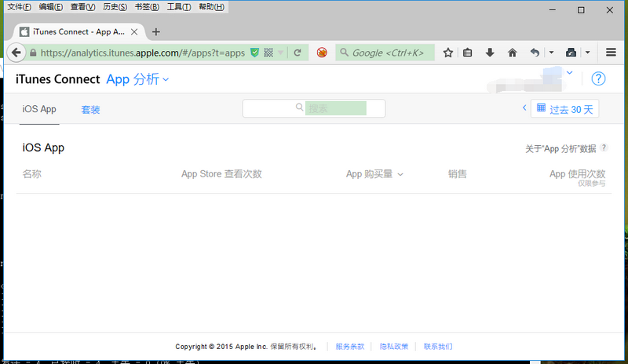Show bookmarks list icon
Image resolution: width=628 pixels, height=364 pixels.
pyautogui.click(x=467, y=53)
